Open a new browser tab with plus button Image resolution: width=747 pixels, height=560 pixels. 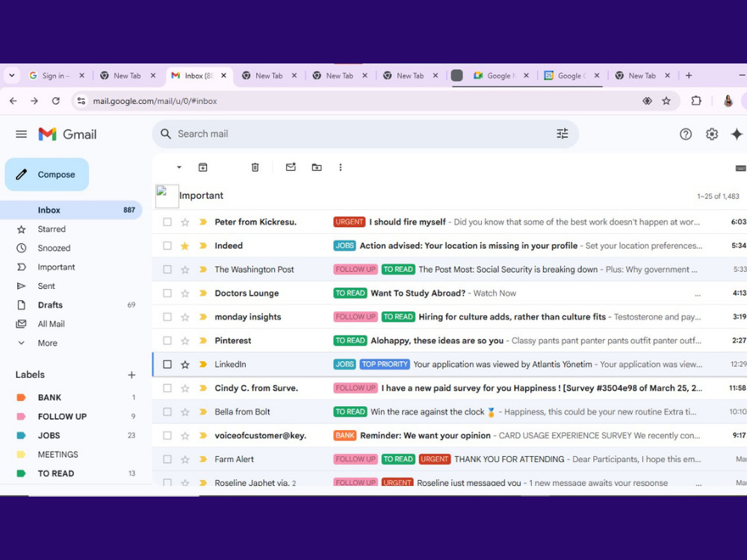[689, 75]
